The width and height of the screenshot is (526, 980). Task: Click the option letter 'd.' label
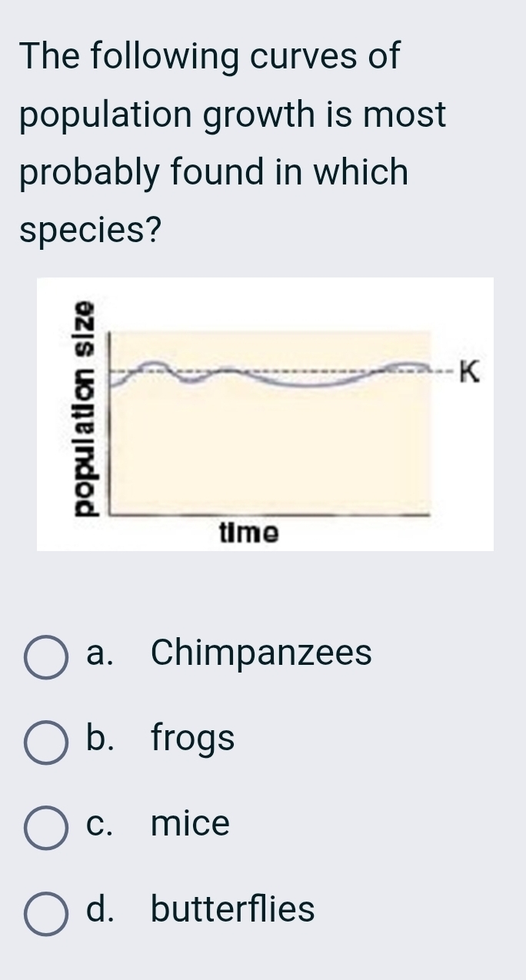[x=102, y=911]
